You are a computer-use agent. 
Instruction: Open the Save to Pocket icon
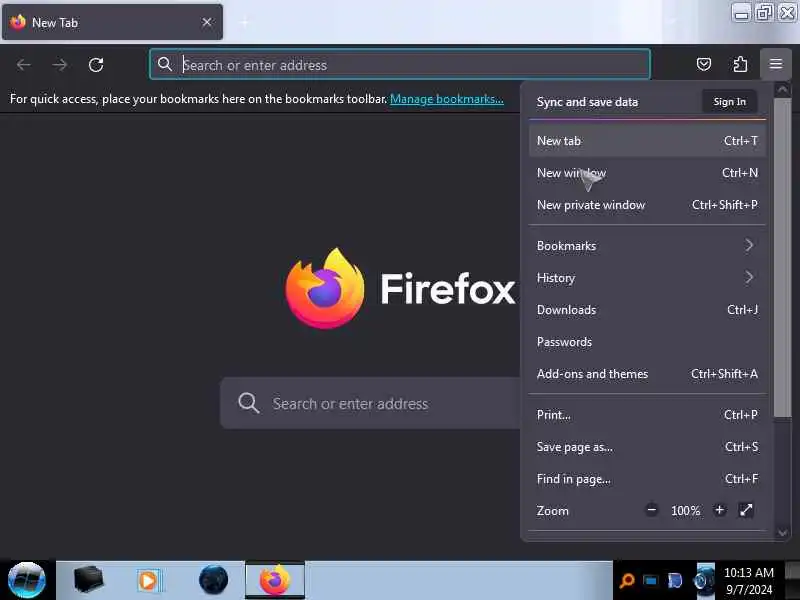coord(704,64)
